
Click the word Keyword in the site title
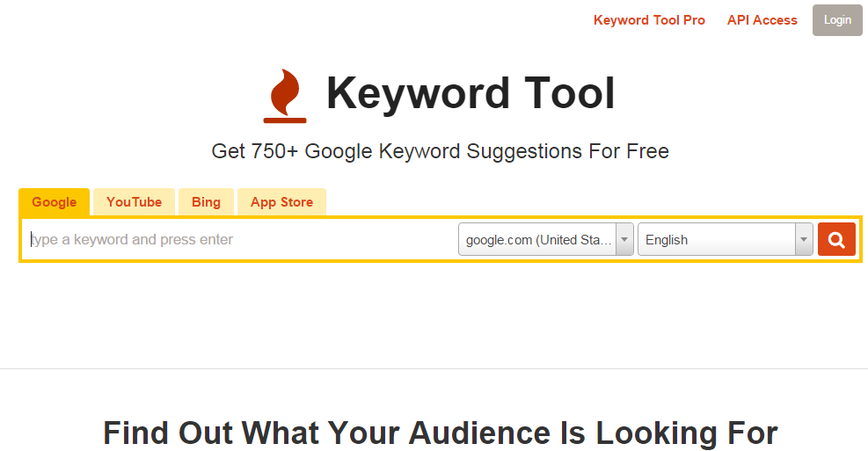(x=418, y=95)
